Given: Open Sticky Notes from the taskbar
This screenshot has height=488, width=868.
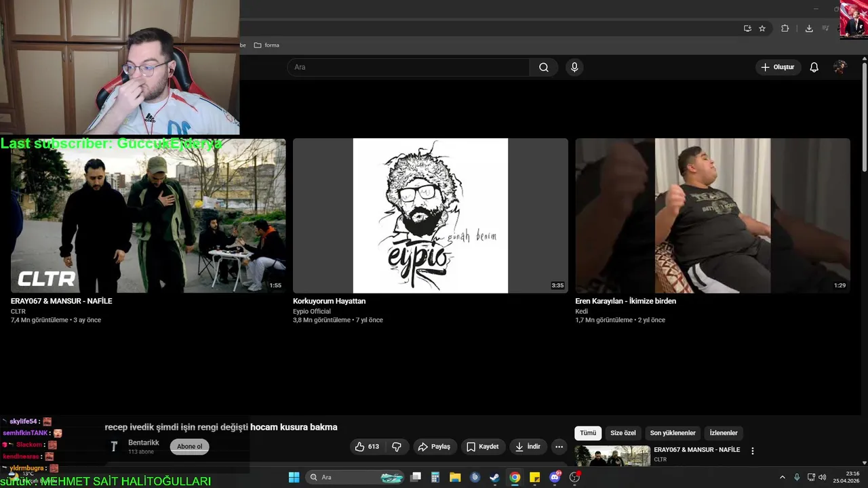Looking at the screenshot, I should click(x=534, y=477).
